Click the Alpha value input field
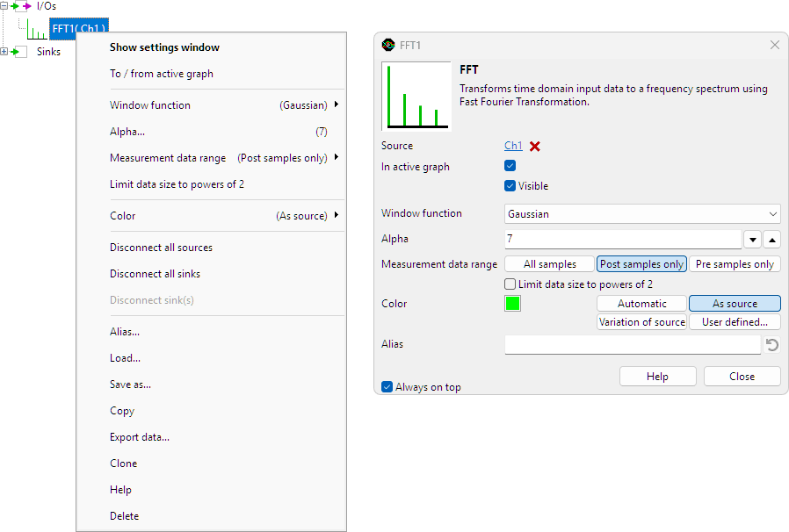This screenshot has width=789, height=532. click(x=623, y=239)
